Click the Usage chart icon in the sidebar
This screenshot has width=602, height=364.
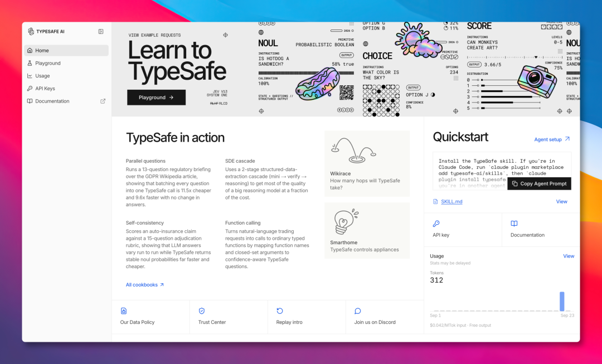(x=30, y=76)
